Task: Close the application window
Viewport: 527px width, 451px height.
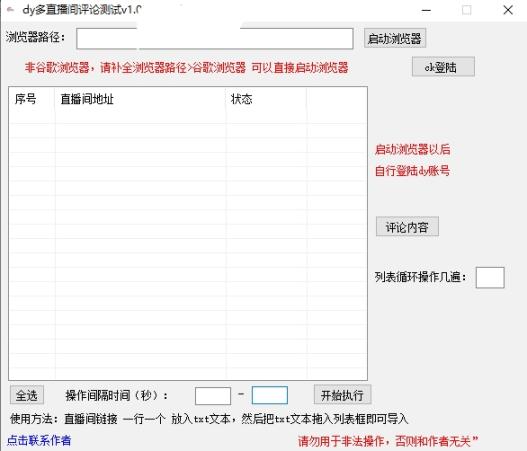Action: tap(508, 10)
